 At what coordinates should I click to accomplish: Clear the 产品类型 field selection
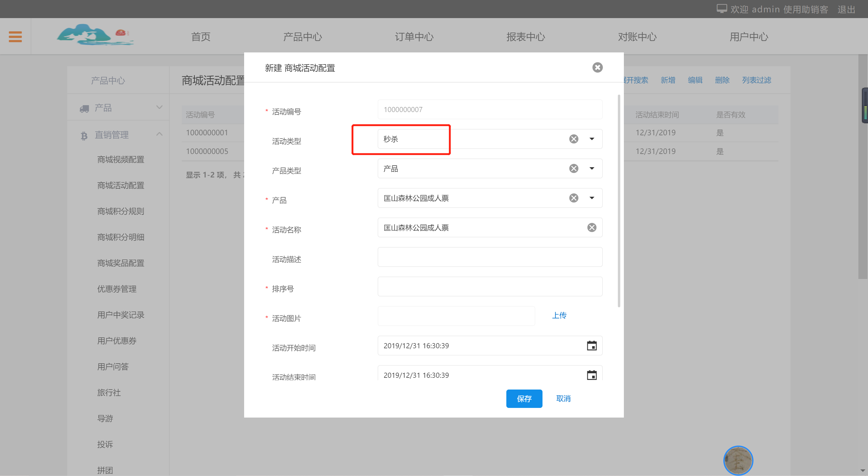pos(574,168)
